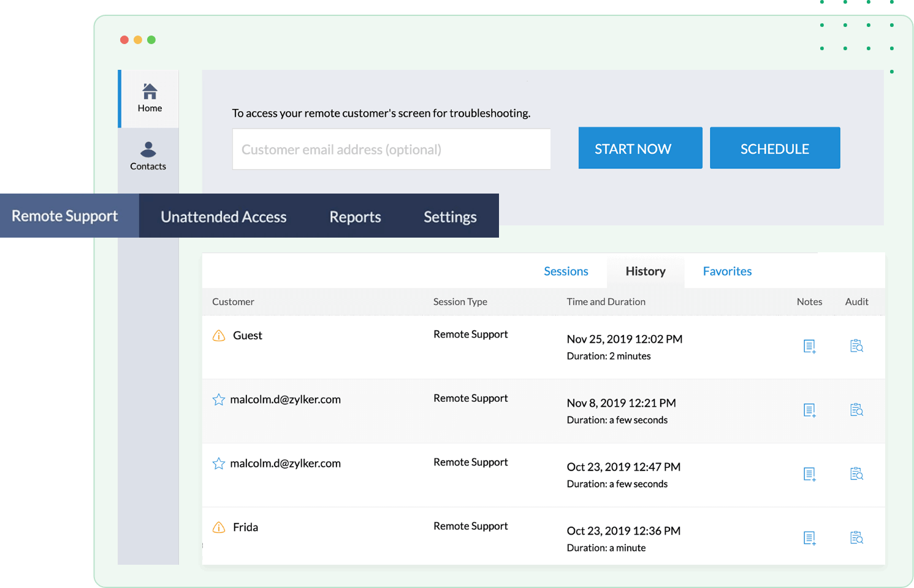Add a note to the Guest session
The width and height of the screenshot is (914, 588).
(x=810, y=346)
